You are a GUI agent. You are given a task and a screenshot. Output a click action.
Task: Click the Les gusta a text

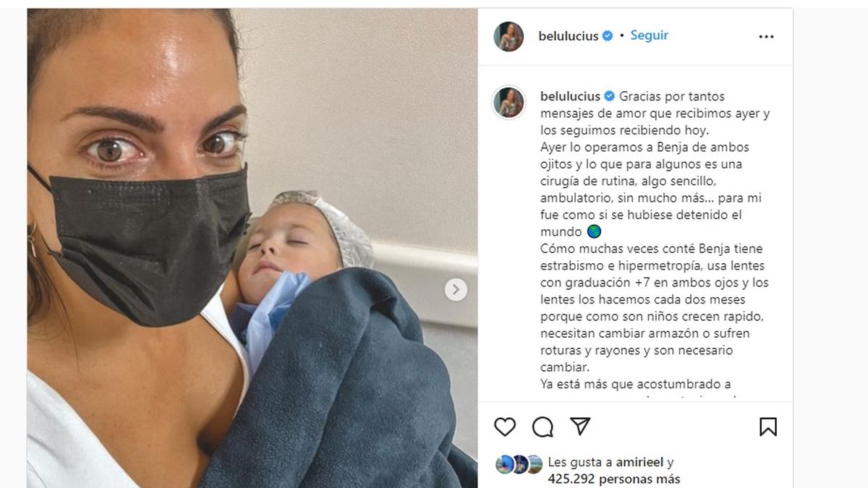pos(580,463)
